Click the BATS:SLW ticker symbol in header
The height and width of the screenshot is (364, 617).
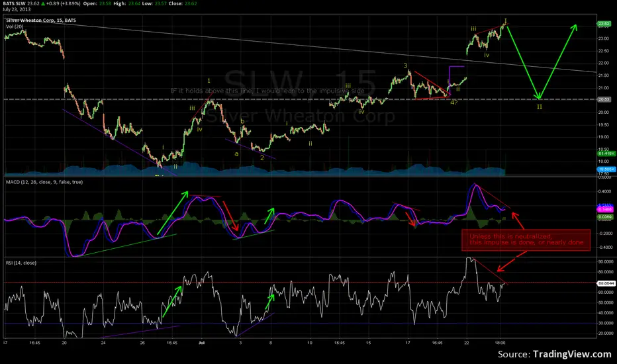coord(14,3)
